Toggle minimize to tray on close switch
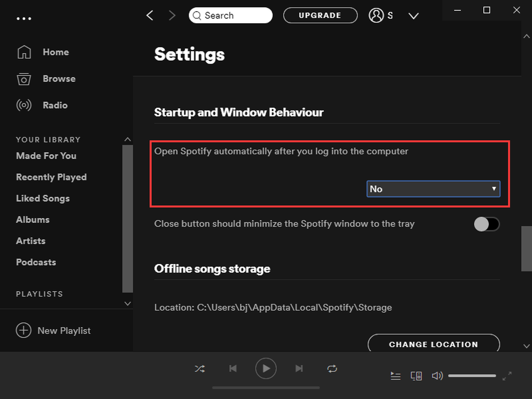 [x=487, y=224]
